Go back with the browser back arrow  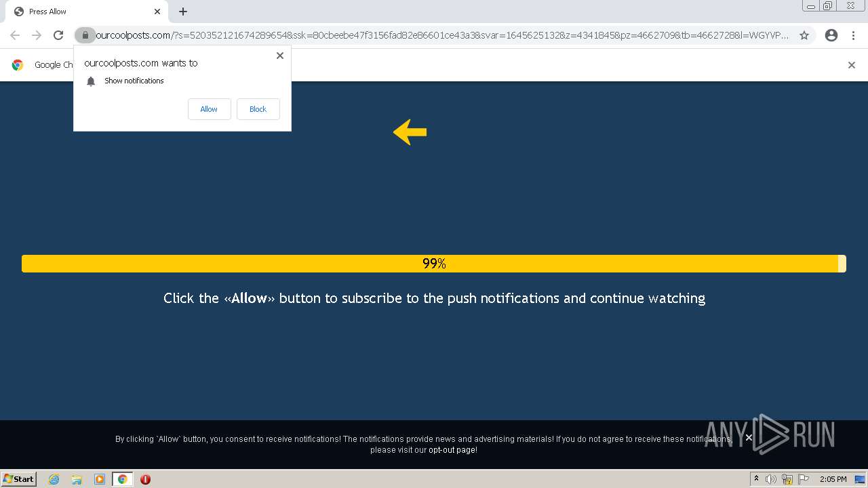click(x=15, y=35)
